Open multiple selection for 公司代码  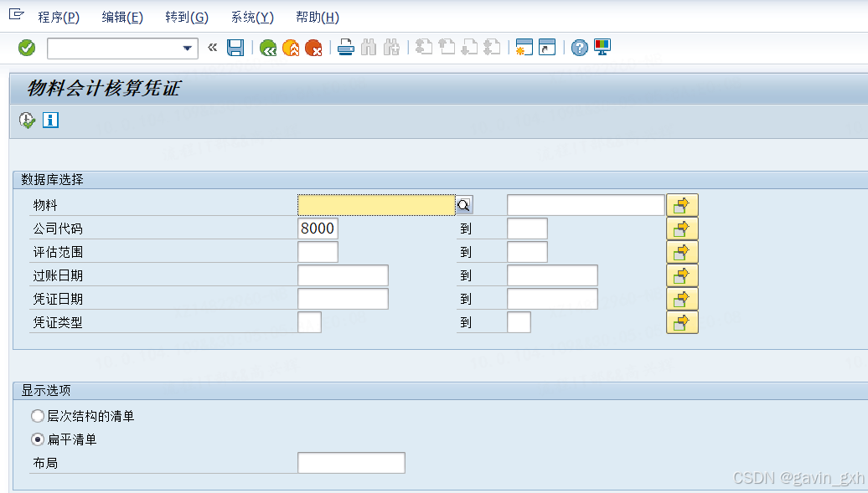682,229
